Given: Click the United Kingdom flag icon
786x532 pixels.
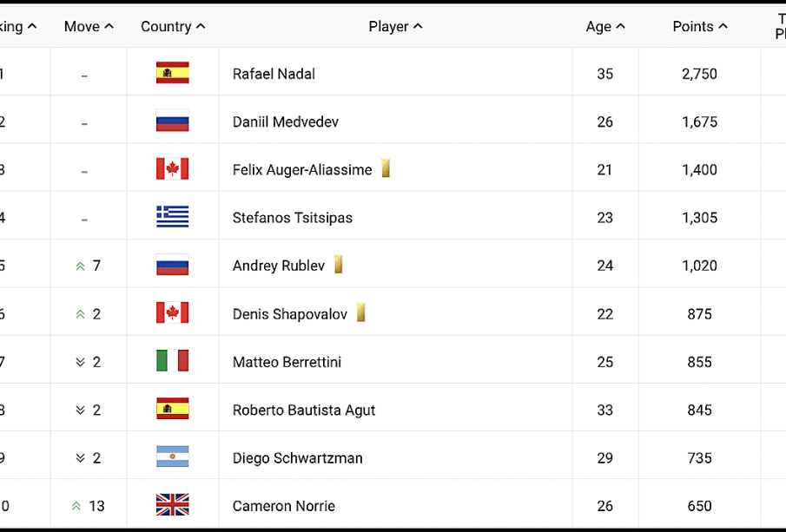Looking at the screenshot, I should pos(173,505).
